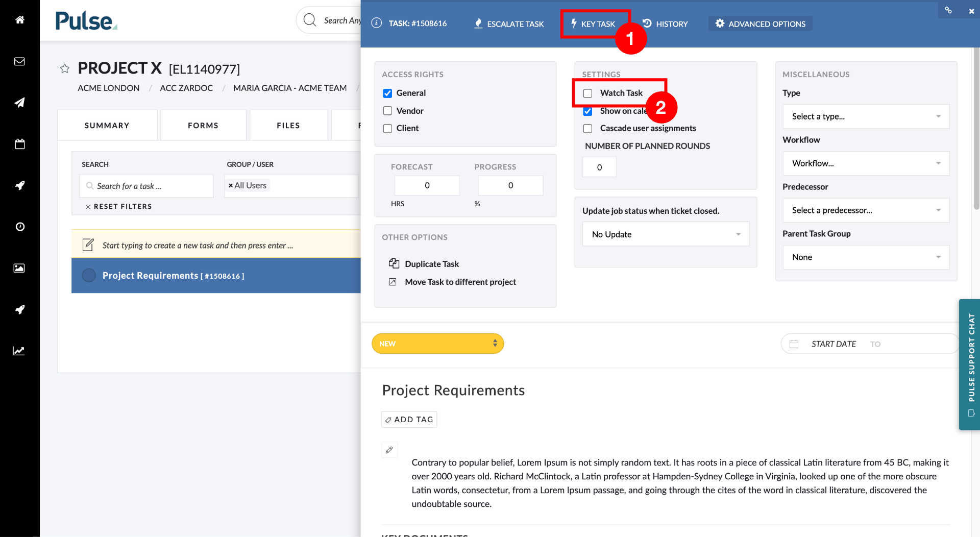Screen dimensions: 980x537
Task: Click Move Task to different project
Action: tap(460, 282)
